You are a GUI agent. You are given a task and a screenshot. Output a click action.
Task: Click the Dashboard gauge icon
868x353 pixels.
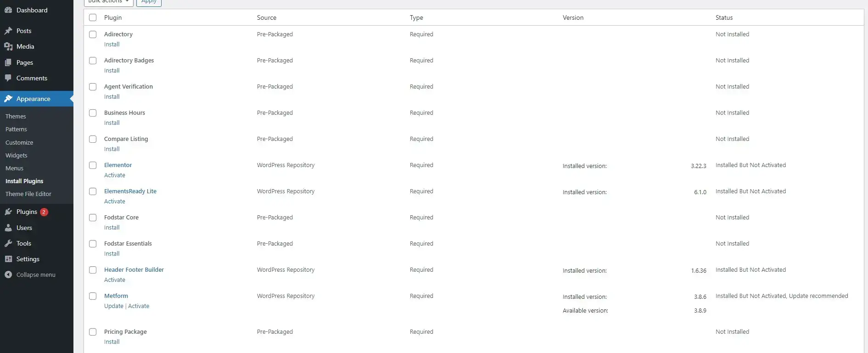(x=8, y=10)
